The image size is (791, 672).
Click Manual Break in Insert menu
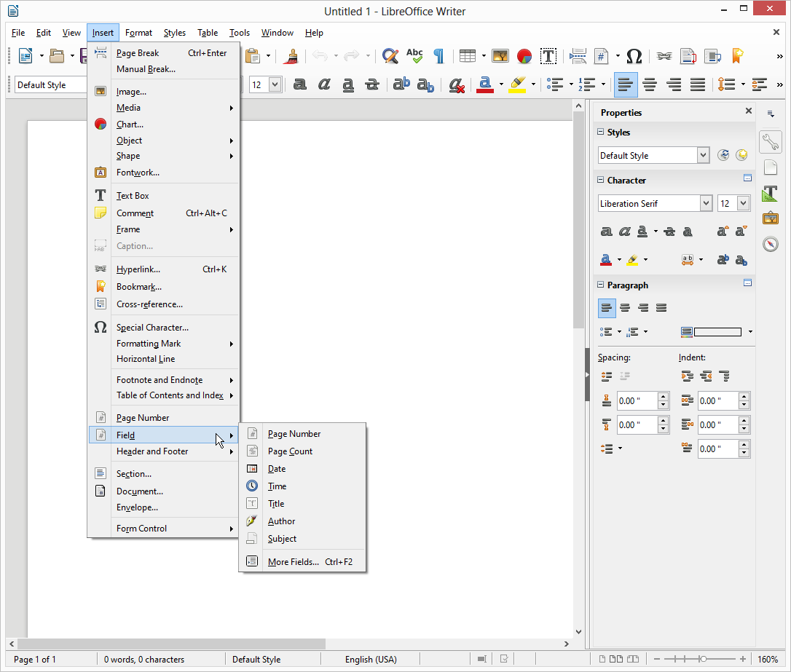tap(163, 69)
